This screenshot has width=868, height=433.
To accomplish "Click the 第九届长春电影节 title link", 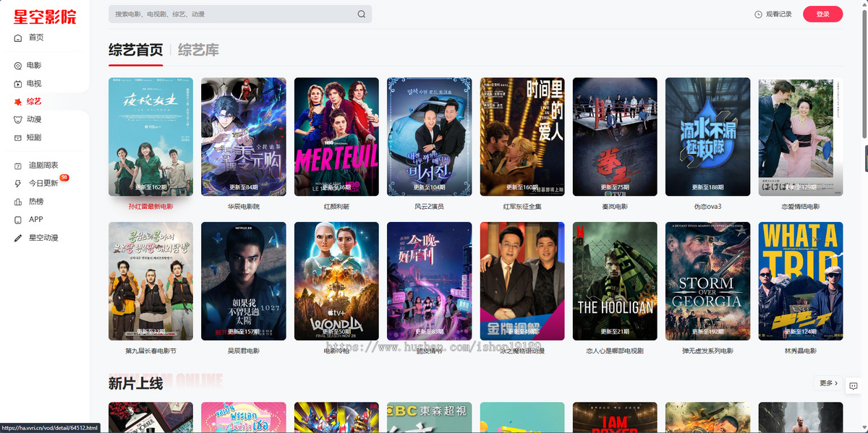I will point(150,351).
